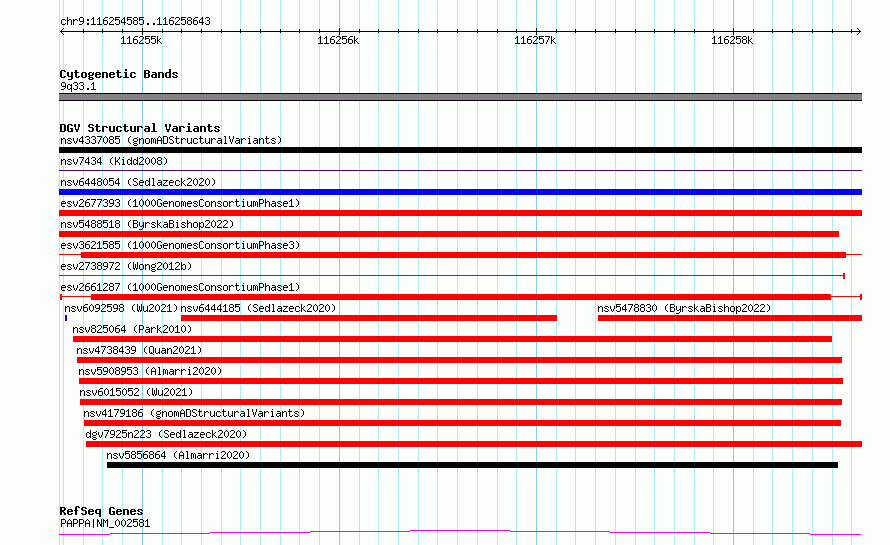The height and width of the screenshot is (545, 890).
Task: Click the thin purple nsv7434 variant line
Action: pos(460,170)
